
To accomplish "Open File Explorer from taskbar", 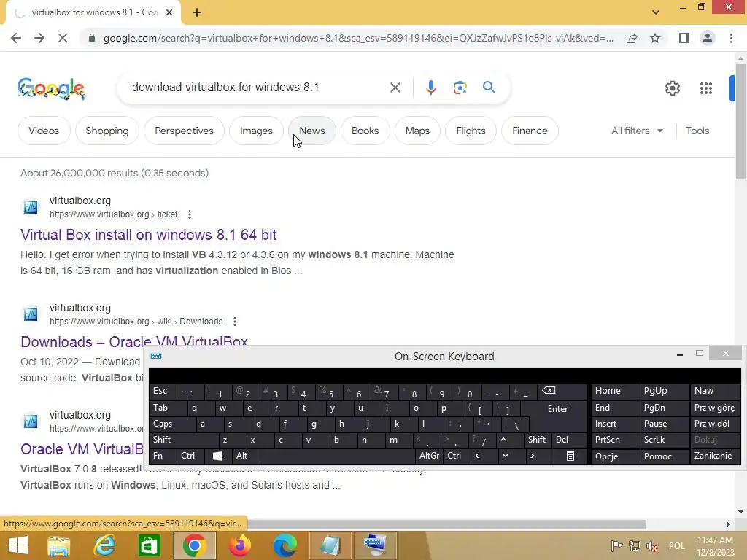I will point(59,545).
